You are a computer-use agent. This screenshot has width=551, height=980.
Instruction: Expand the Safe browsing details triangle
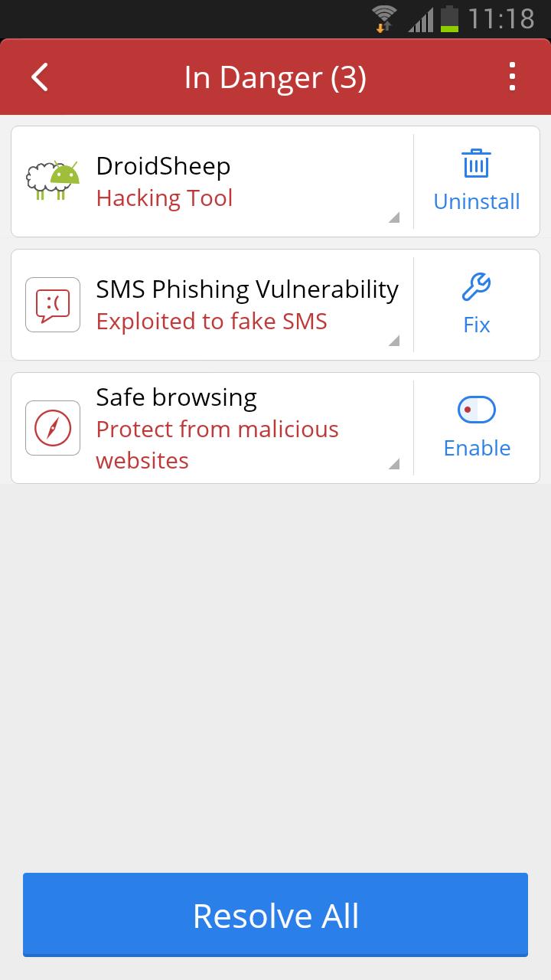point(394,464)
